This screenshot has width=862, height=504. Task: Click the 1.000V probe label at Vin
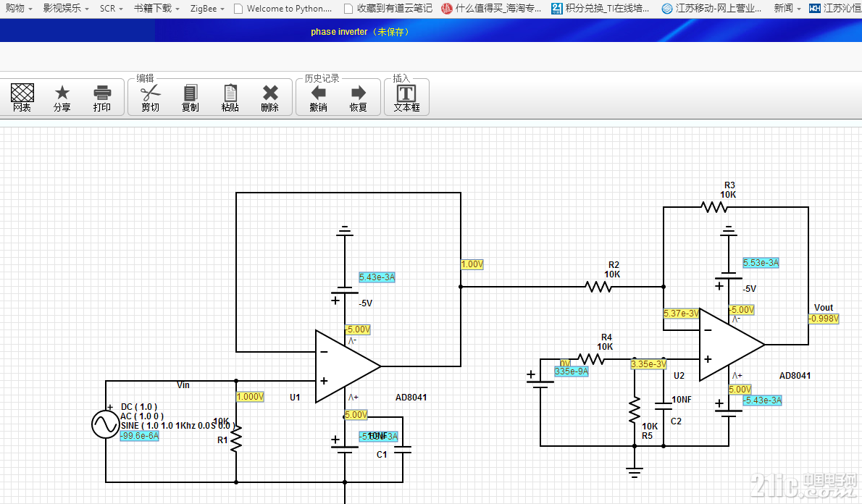[250, 397]
